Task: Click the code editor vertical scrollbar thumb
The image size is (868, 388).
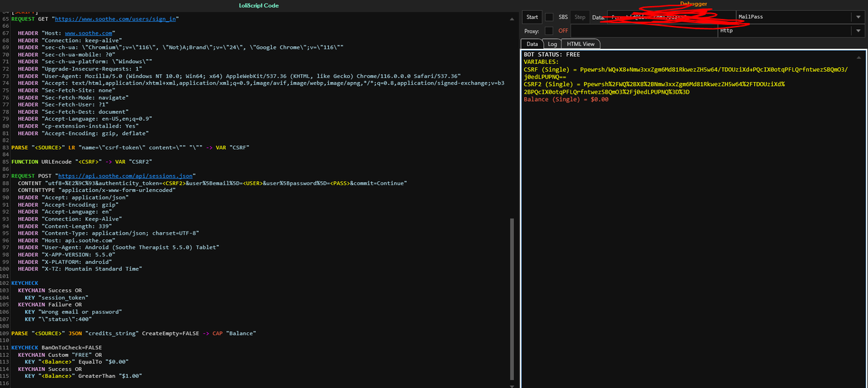Action: click(x=512, y=298)
